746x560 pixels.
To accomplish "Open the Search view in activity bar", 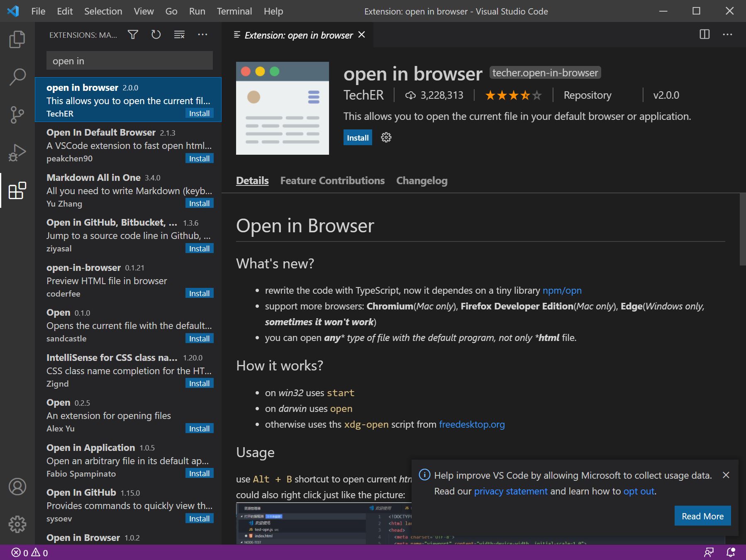I will tap(17, 77).
